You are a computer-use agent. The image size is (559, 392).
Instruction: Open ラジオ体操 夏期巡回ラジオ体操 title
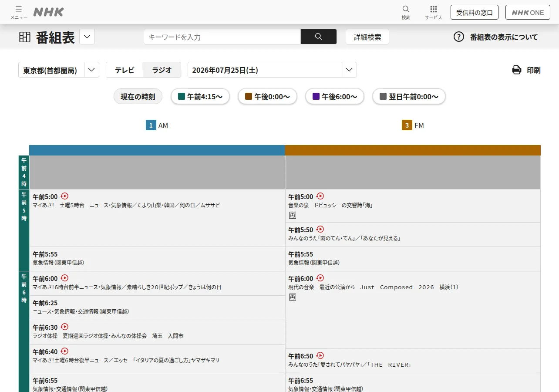(108, 336)
